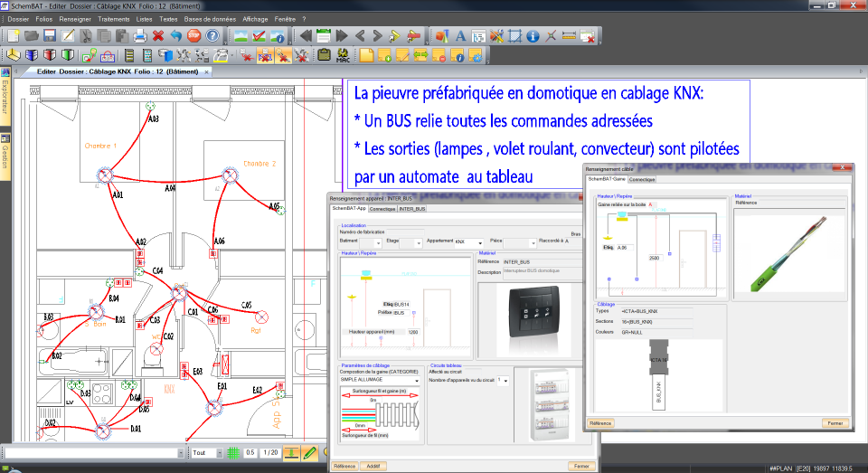Open the Bases de données menu
This screenshot has height=473, width=868.
[210, 19]
